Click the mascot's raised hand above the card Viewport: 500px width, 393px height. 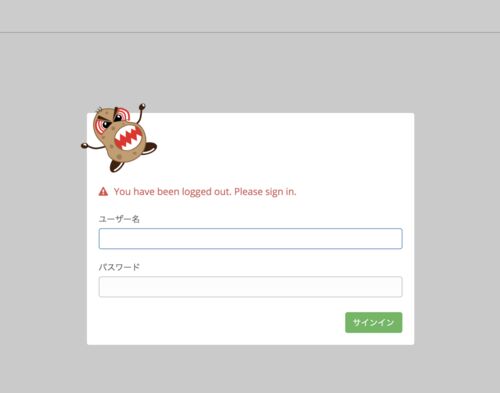[x=142, y=106]
